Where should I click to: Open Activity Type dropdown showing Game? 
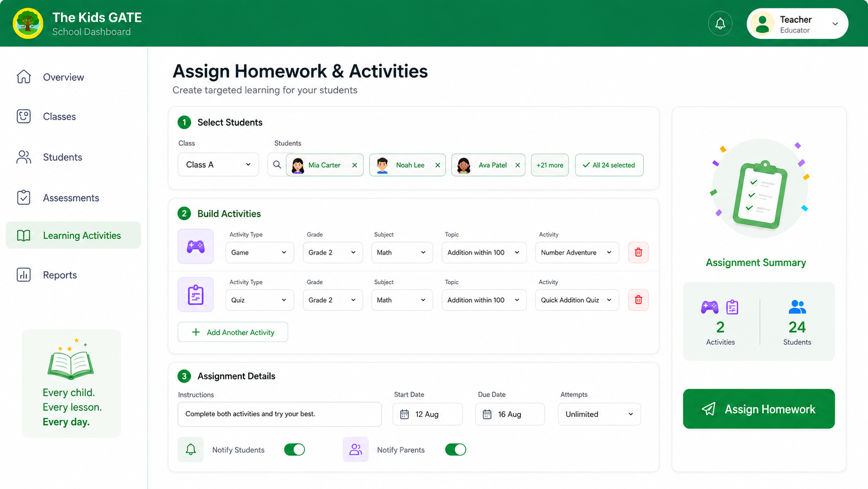[260, 253]
